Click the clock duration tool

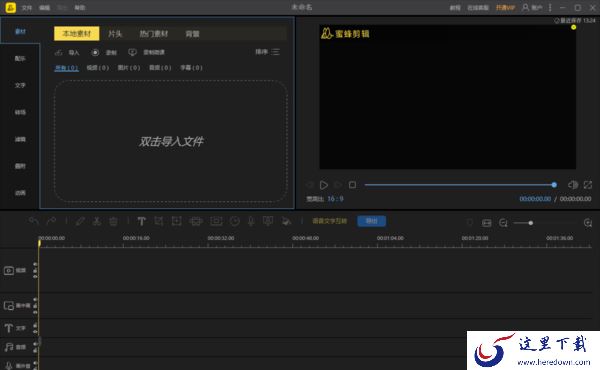tap(235, 221)
